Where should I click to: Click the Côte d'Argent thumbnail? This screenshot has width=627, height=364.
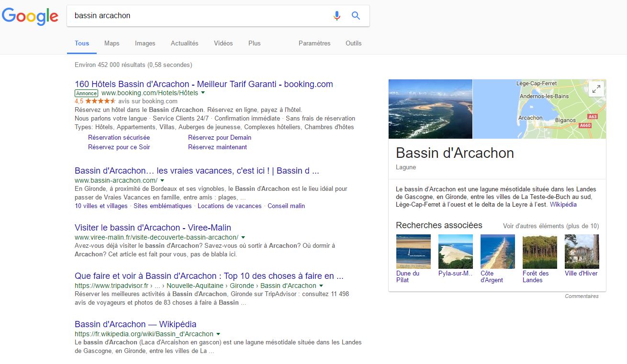click(x=498, y=252)
